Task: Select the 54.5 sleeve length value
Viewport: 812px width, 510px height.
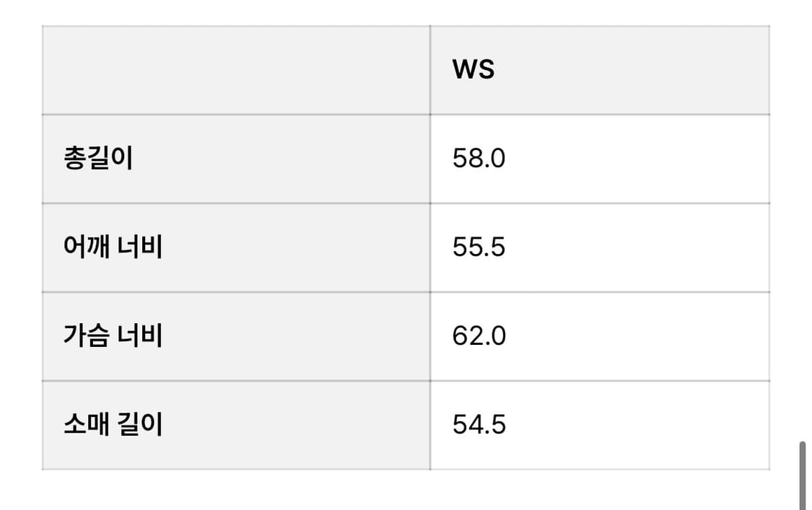Action: coord(479,424)
